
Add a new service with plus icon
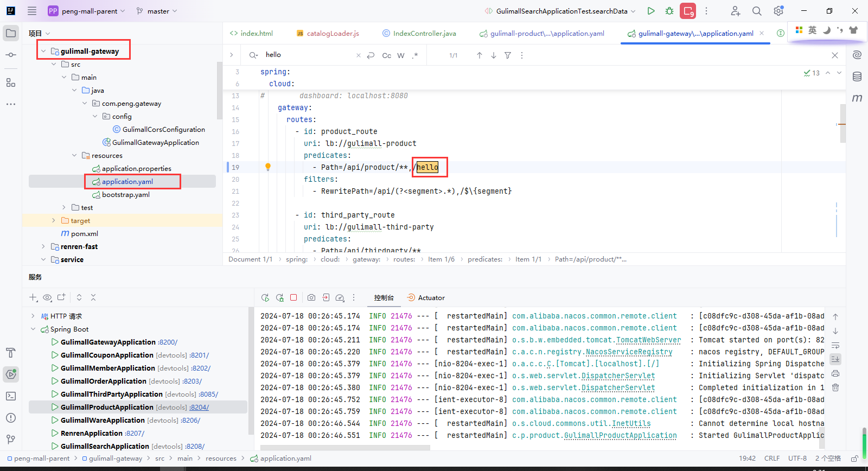click(33, 297)
